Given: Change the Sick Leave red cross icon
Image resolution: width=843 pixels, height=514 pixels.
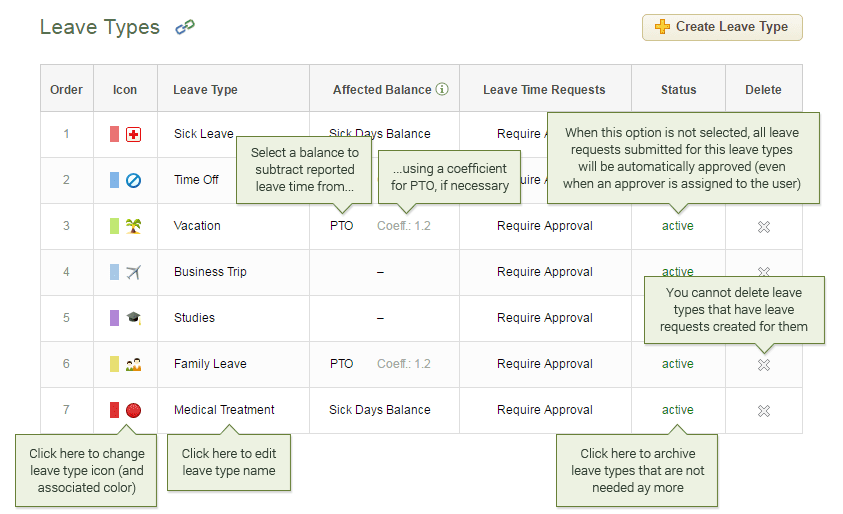Looking at the screenshot, I should point(133,134).
